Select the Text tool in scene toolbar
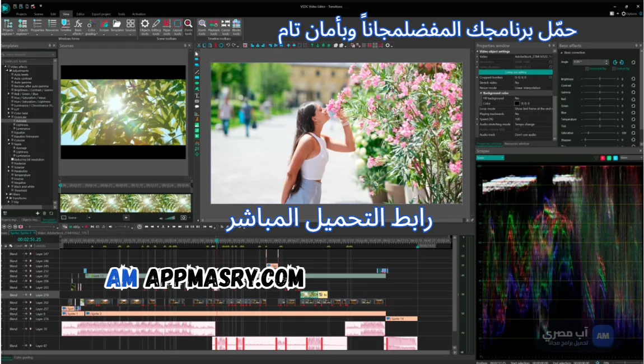The width and height of the screenshot is (644, 364). tap(197, 95)
